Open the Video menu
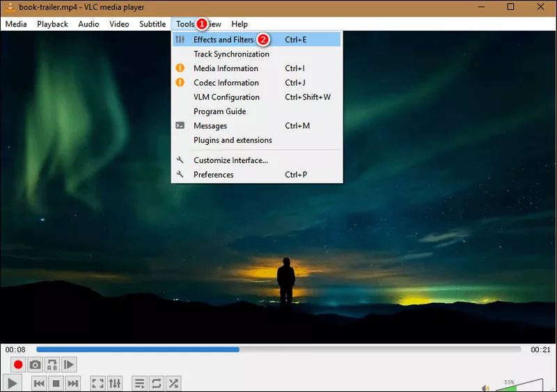The image size is (557, 392). click(119, 24)
